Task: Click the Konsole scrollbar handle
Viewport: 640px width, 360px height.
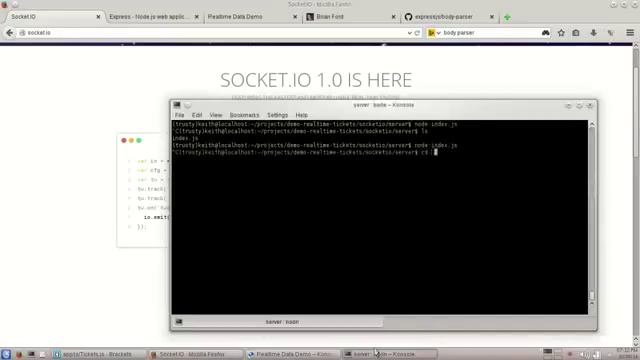Action: tap(592, 295)
